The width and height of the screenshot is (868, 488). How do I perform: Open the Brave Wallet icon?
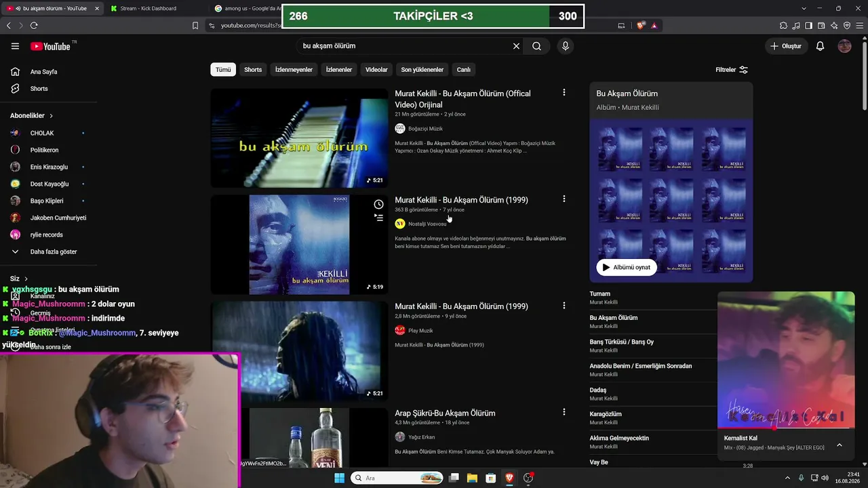[x=821, y=26]
